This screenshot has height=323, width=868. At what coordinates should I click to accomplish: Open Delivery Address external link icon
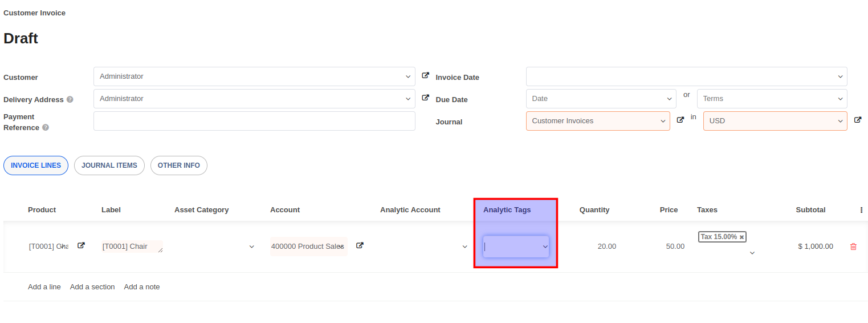click(x=425, y=98)
